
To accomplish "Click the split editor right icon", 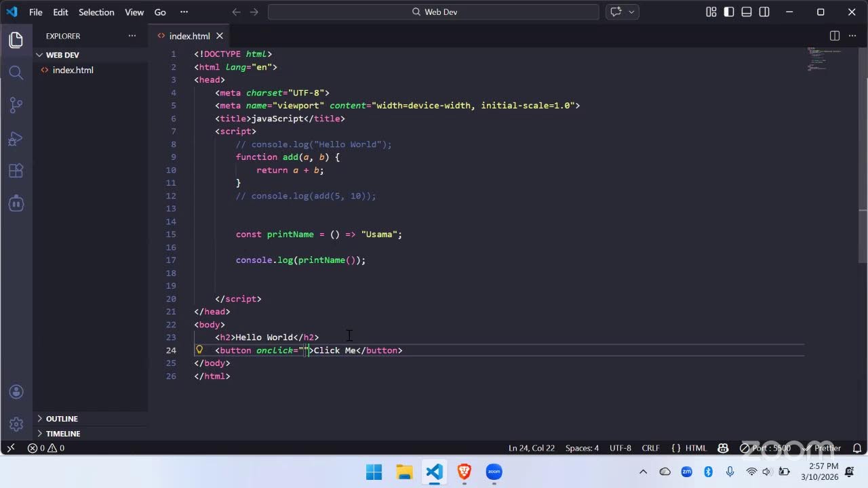I will click(835, 36).
